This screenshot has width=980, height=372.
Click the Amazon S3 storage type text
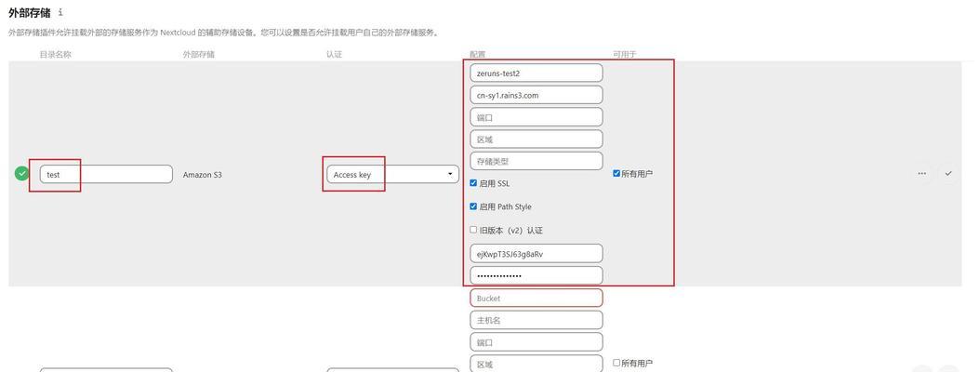(203, 175)
